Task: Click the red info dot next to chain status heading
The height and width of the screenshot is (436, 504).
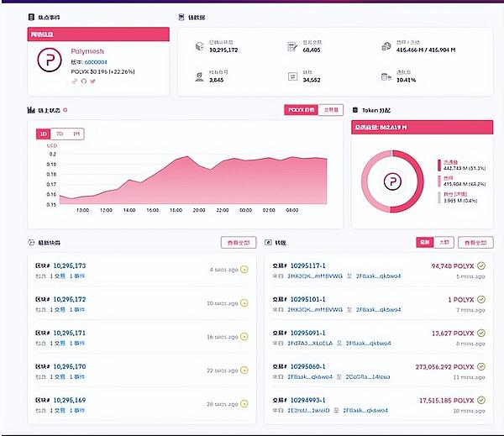Action: [66, 110]
